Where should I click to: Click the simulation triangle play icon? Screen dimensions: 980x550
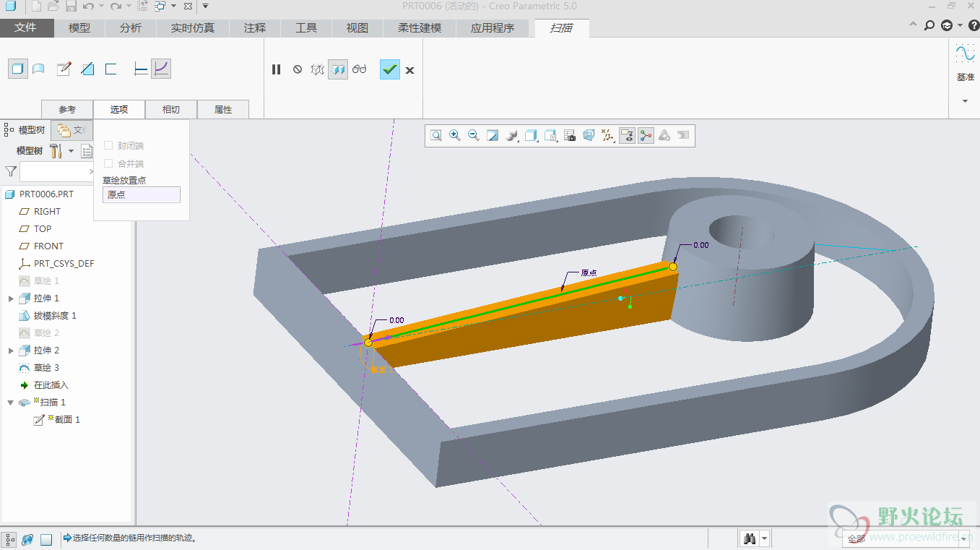point(664,135)
